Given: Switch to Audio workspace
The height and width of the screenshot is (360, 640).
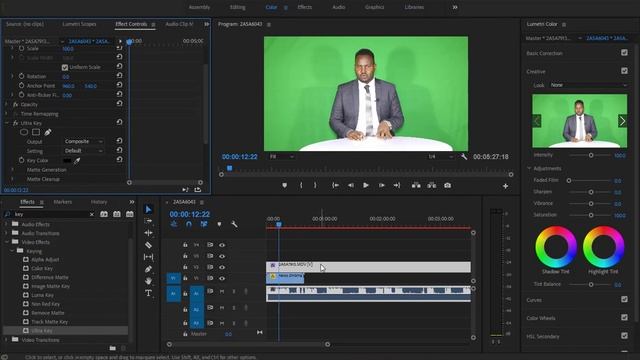Looking at the screenshot, I should coord(338,7).
